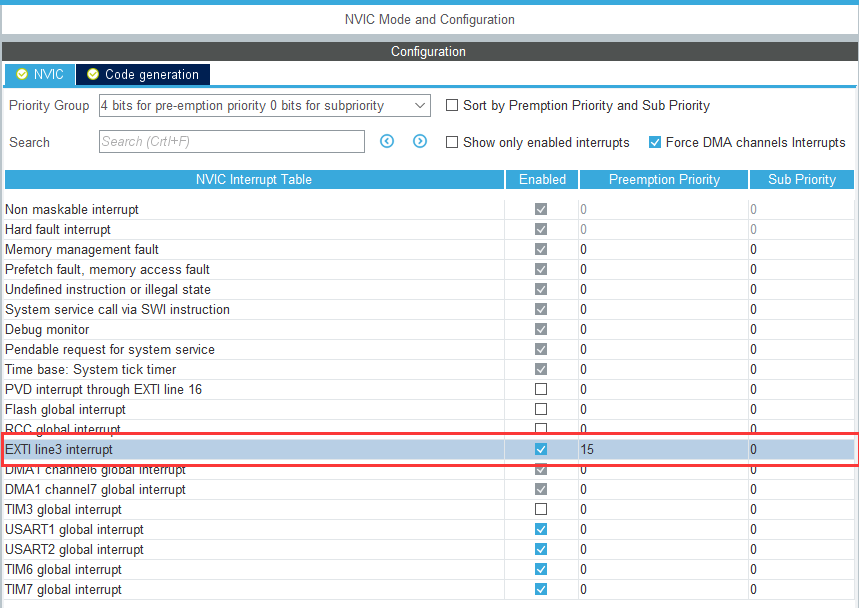859x608 pixels.
Task: Select TIM6 global interrupt name
Action: pyautogui.click(x=63, y=570)
